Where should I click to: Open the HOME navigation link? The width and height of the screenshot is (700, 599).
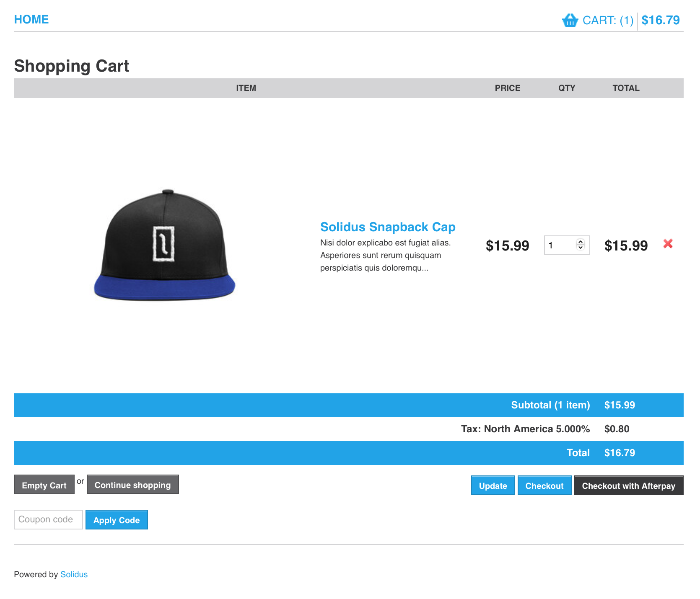31,20
